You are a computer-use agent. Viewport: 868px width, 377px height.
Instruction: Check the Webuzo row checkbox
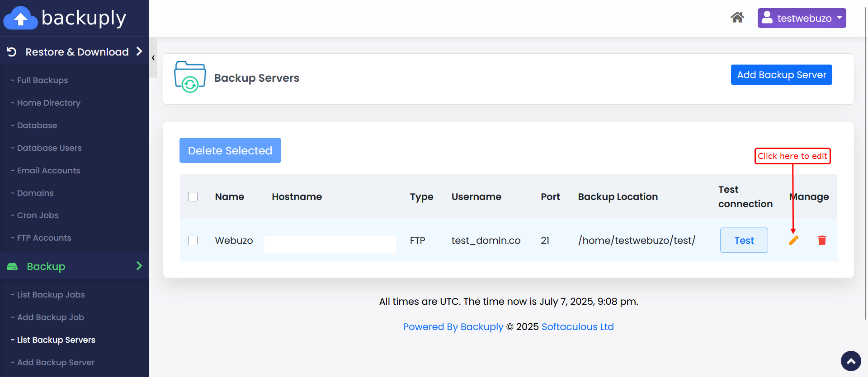193,240
